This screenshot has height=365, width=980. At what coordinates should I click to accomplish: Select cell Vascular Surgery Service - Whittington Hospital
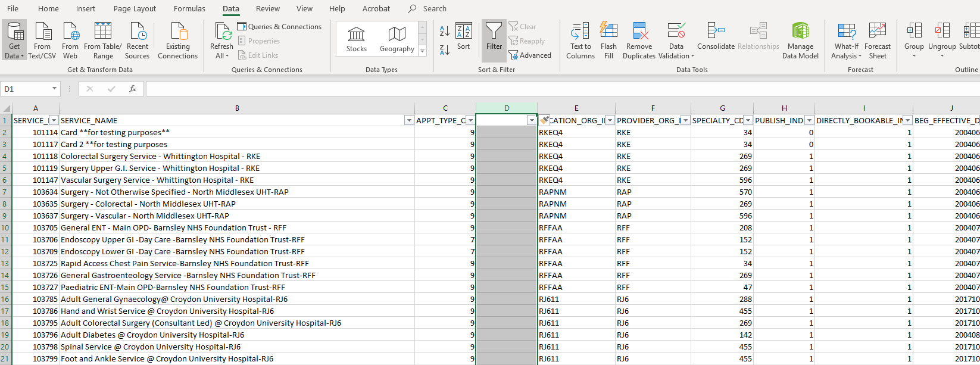click(237, 180)
